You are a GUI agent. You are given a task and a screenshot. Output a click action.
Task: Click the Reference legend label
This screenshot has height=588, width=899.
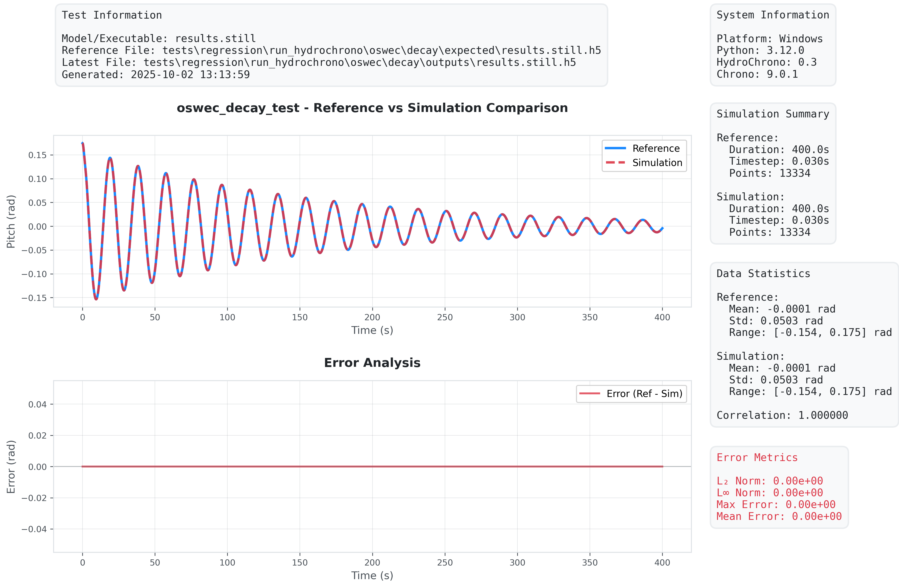tap(656, 148)
